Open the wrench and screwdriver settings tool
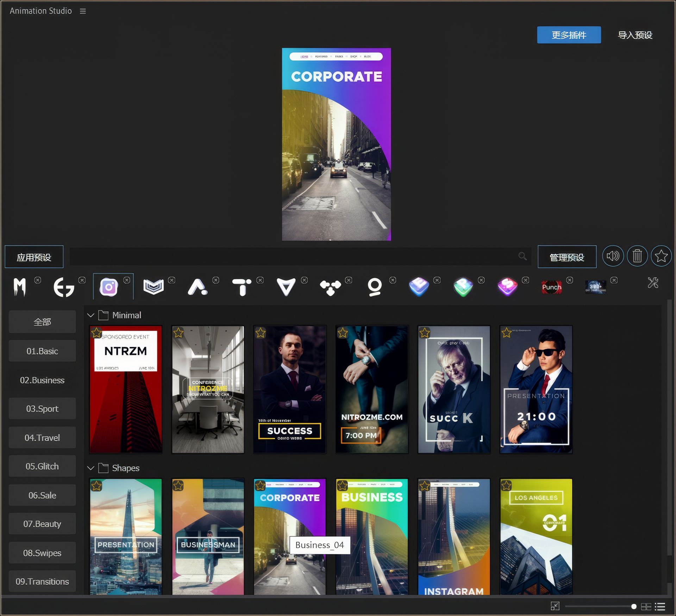 (653, 282)
